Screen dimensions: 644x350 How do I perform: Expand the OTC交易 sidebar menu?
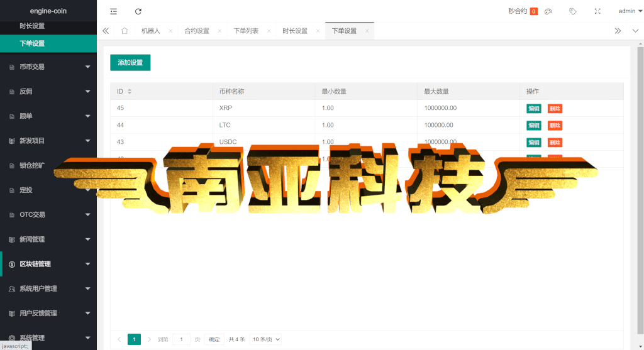pyautogui.click(x=48, y=215)
